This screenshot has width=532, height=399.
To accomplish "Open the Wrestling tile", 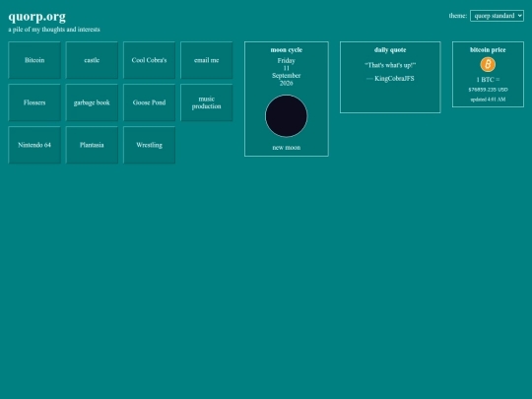I will coord(149,145).
